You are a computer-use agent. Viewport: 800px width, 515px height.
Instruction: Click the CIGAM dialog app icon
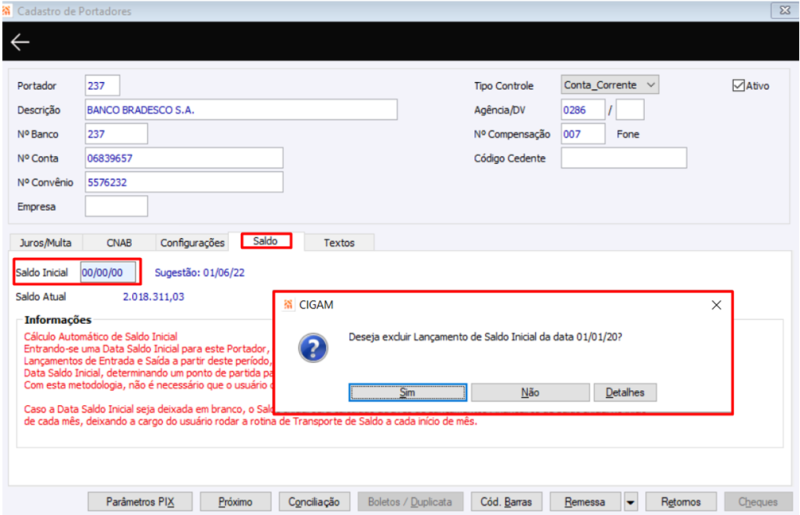(288, 305)
